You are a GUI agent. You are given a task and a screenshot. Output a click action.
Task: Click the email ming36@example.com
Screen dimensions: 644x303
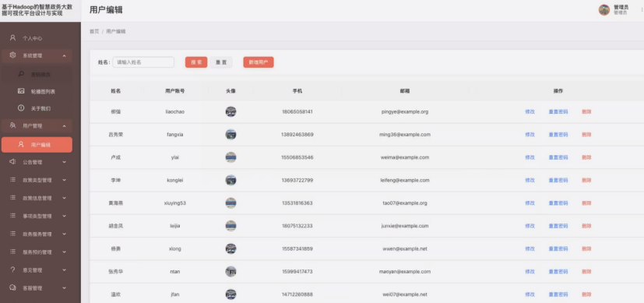(x=405, y=135)
